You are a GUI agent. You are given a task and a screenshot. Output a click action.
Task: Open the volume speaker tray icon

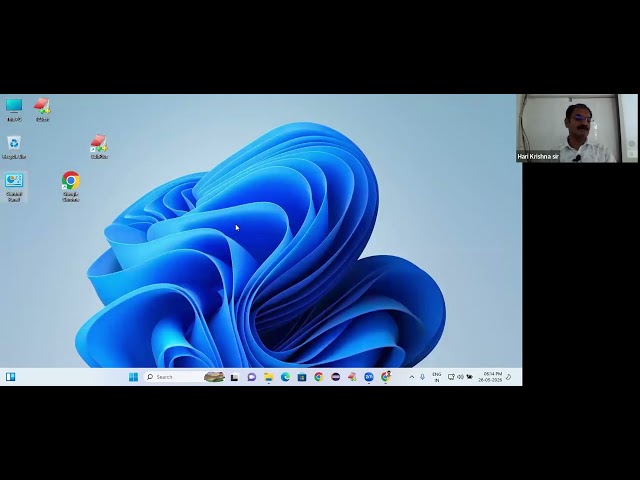pyautogui.click(x=460, y=377)
